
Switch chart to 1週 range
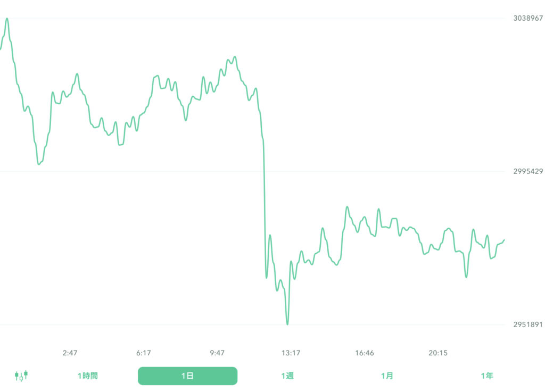(287, 376)
